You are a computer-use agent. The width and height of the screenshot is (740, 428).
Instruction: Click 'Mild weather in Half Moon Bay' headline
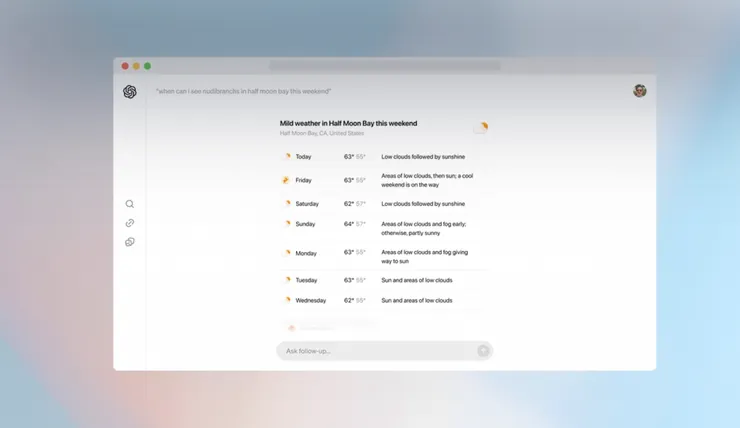point(348,123)
